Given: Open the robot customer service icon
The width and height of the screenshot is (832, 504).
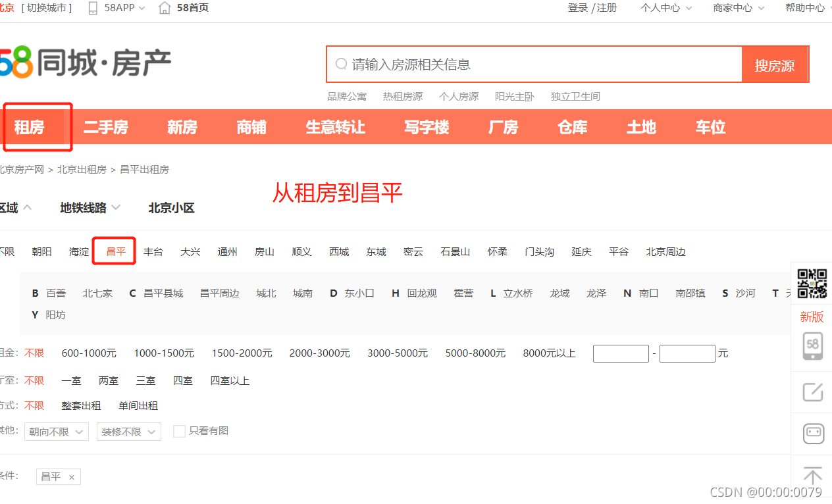Looking at the screenshot, I should tap(813, 434).
